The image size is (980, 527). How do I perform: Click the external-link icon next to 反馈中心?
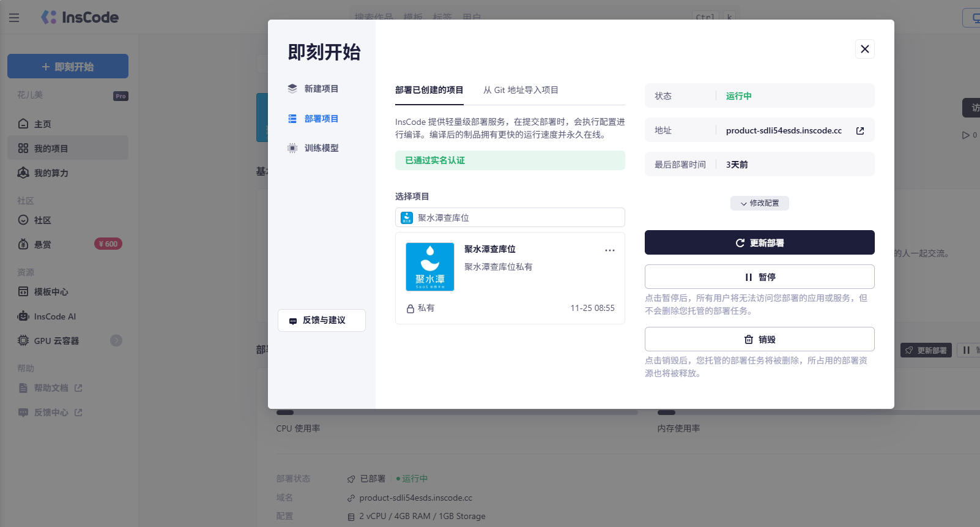click(78, 412)
